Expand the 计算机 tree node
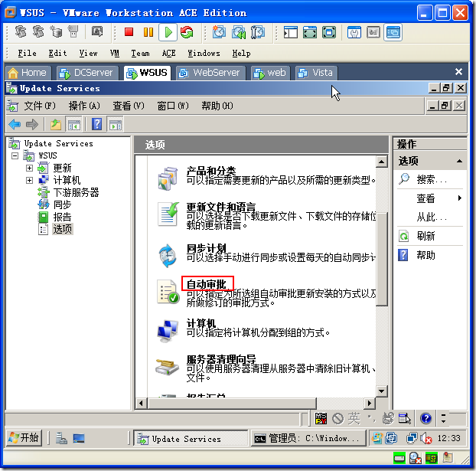The height and width of the screenshot is (471, 476). pyautogui.click(x=29, y=180)
